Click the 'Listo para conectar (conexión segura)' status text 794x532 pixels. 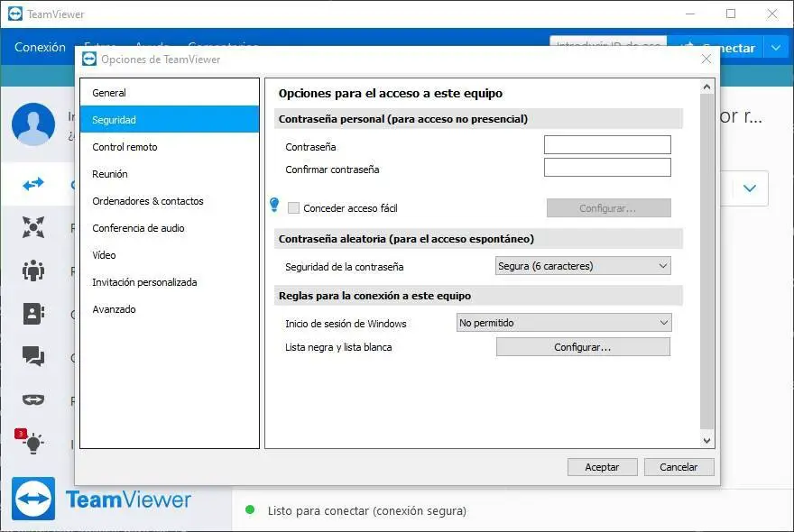pos(367,510)
